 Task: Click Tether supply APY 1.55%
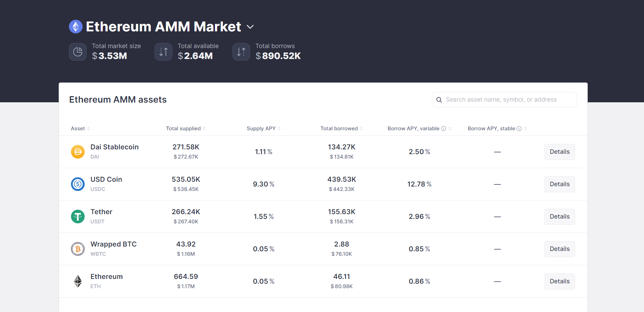click(x=263, y=217)
